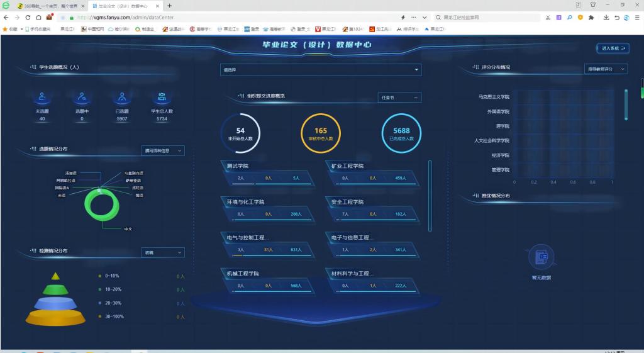Click the 选题中 person-search icon
The image size is (644, 353).
pyautogui.click(x=82, y=98)
